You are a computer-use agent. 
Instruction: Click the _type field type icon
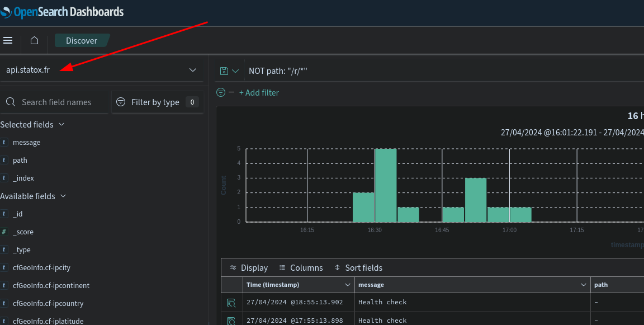pyautogui.click(x=4, y=249)
